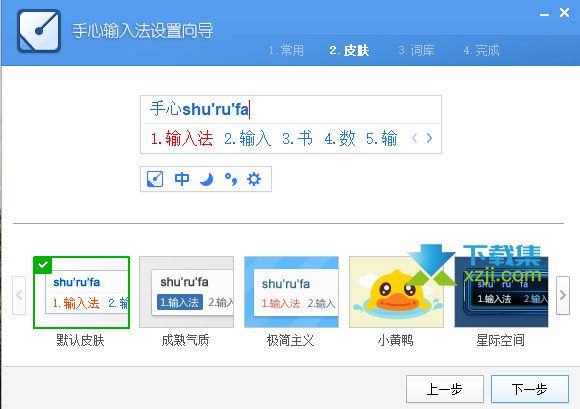Slide the skin list left with the arrow

tap(19, 295)
